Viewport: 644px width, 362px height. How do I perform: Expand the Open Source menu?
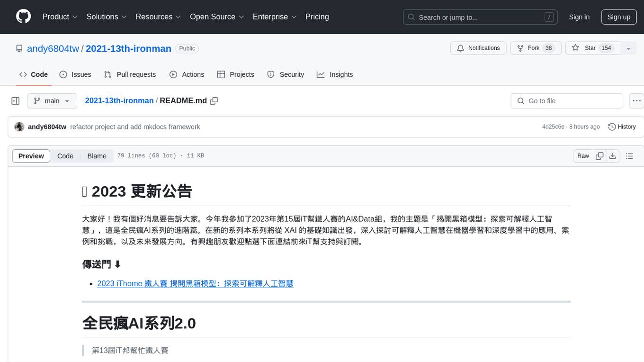click(x=217, y=17)
